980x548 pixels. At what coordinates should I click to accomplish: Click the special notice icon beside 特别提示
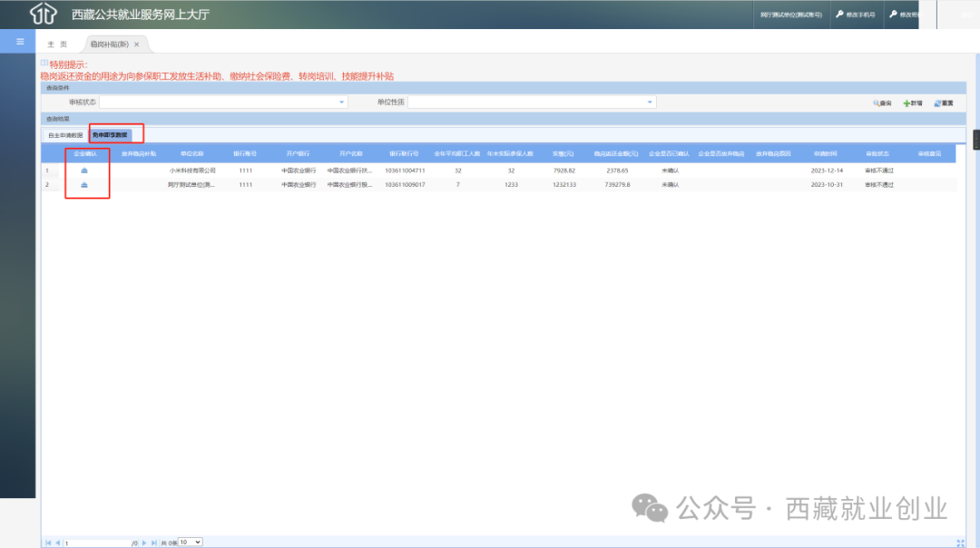click(44, 64)
